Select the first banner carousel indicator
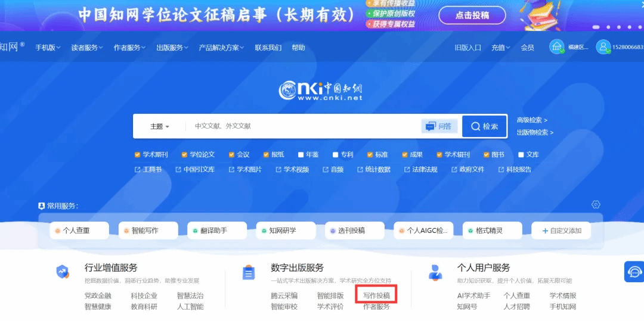Screen dimensions: 644x321 [x=596, y=27]
